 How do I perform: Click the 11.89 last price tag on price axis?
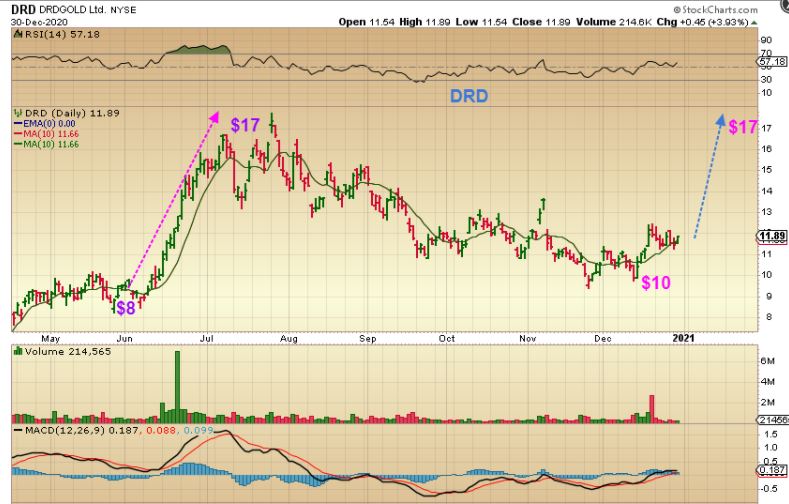pyautogui.click(x=772, y=236)
